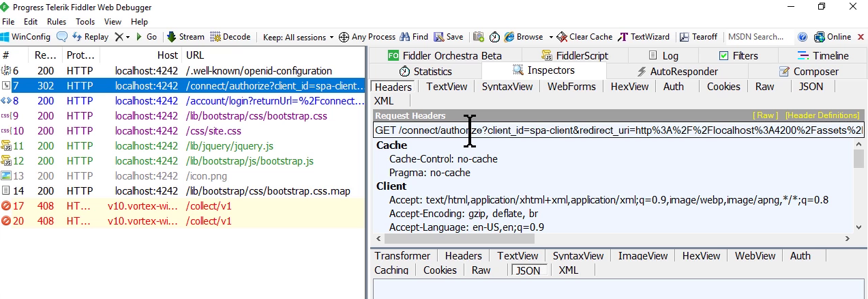Select the response Transformer tab
This screenshot has height=299, width=868.
(402, 256)
